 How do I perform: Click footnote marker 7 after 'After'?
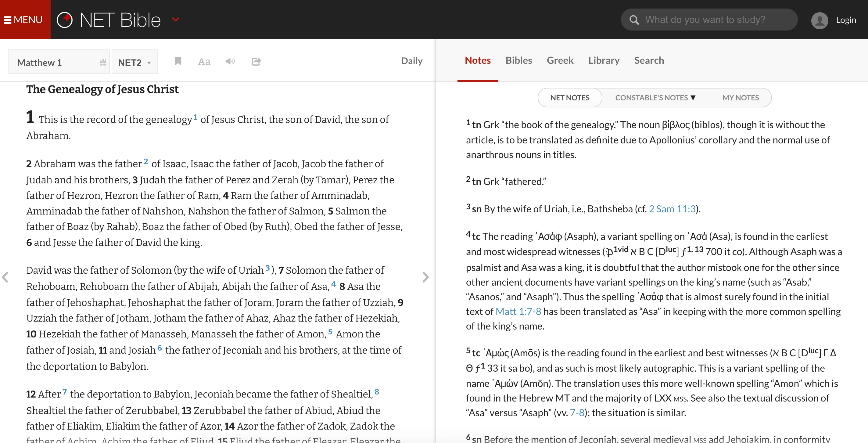65,391
